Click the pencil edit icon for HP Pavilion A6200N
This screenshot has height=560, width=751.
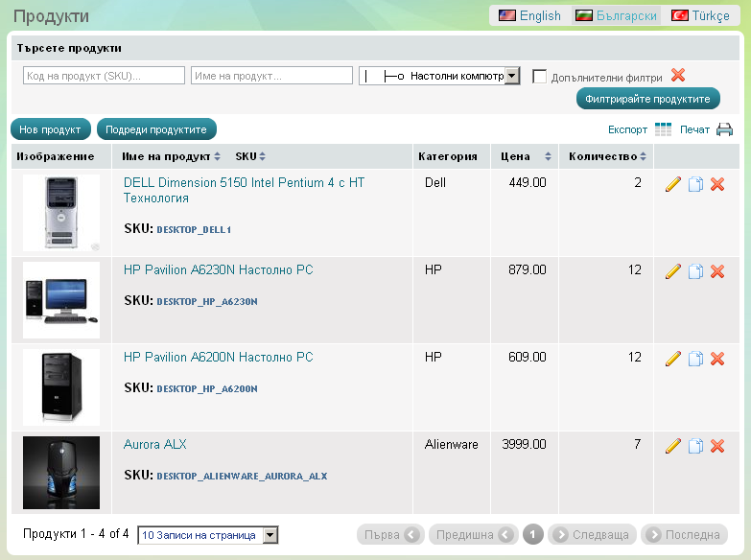click(x=672, y=359)
